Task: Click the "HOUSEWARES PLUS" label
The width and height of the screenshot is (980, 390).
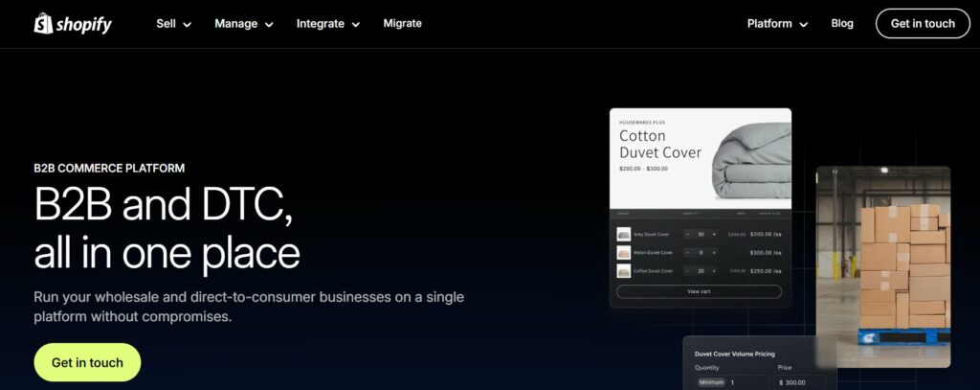Action: click(x=642, y=123)
